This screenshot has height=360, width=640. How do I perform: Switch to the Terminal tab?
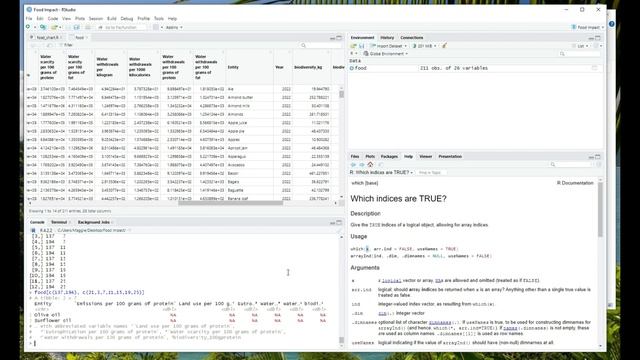point(59,222)
